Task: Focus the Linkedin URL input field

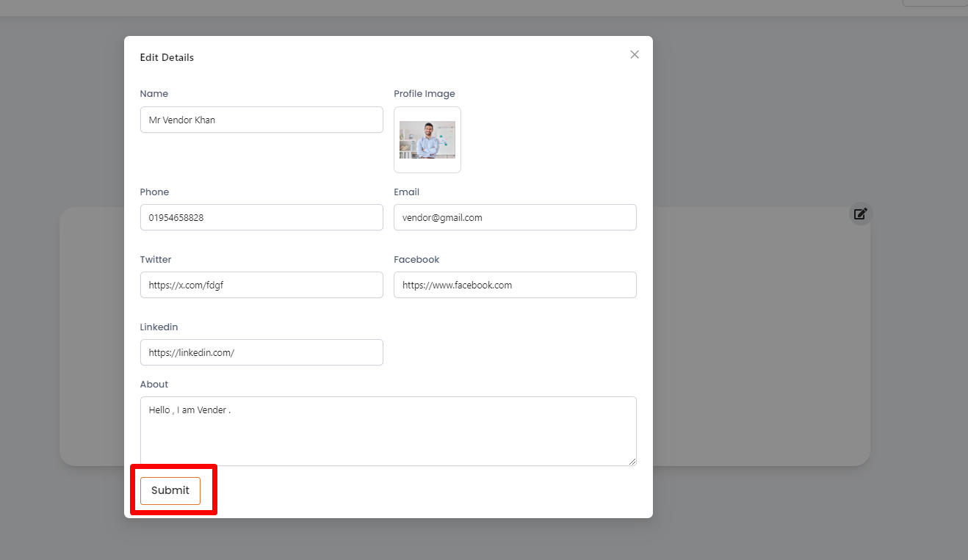Action: click(261, 352)
